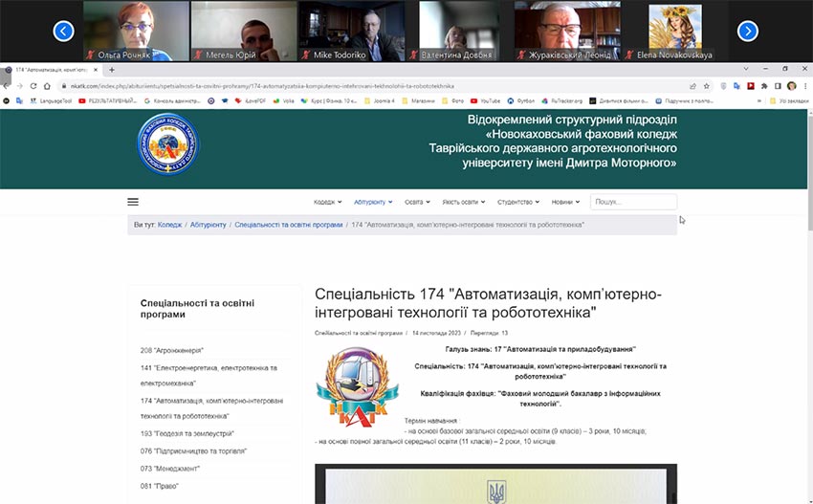Viewport: 813px width, 504px height.
Task: Open the Новини navigation menu
Action: 564,202
